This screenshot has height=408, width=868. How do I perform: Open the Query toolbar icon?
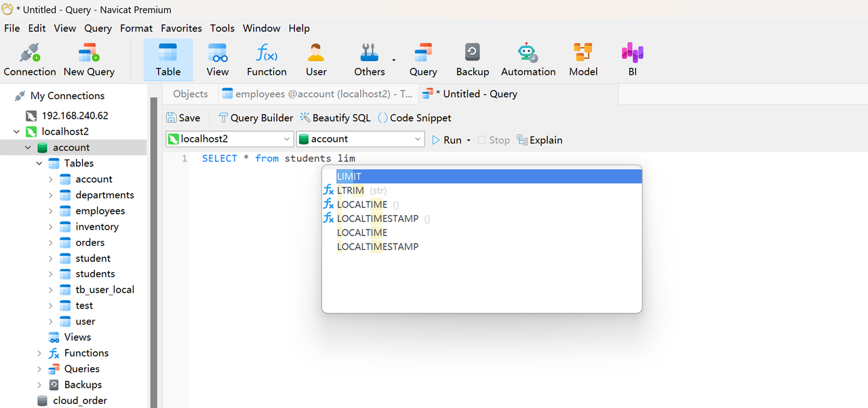[423, 60]
